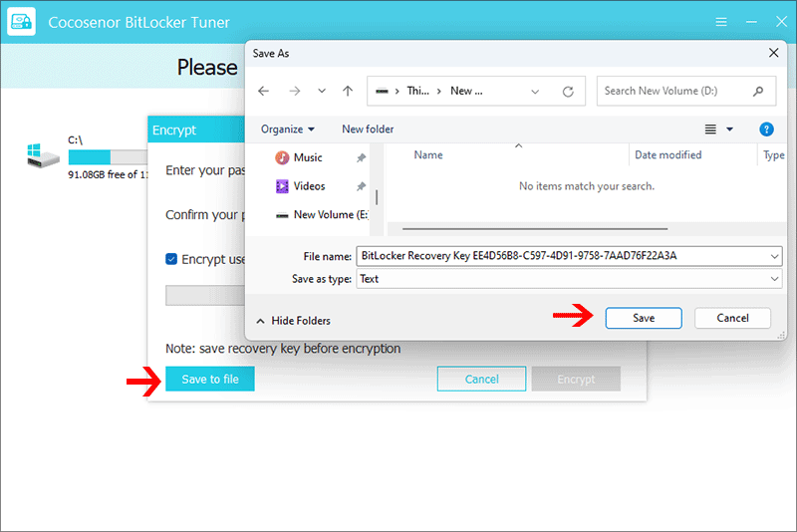This screenshot has height=532, width=797.
Task: Go back in Save As dialog
Action: click(x=263, y=91)
